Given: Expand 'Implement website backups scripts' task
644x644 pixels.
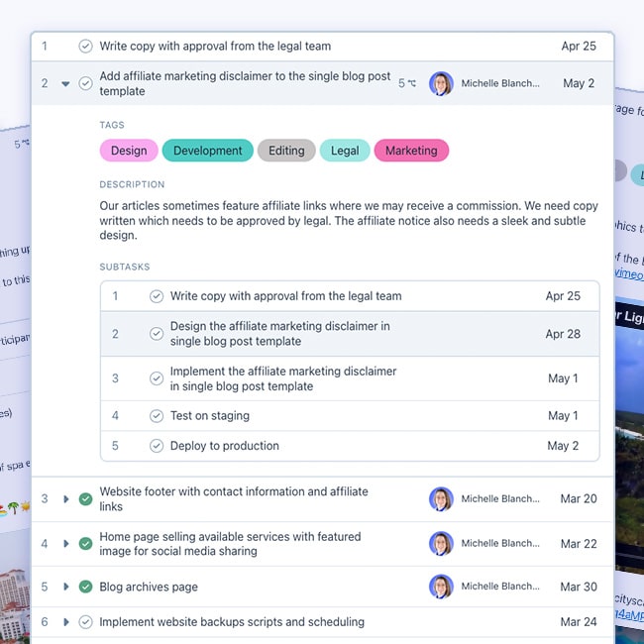Looking at the screenshot, I should click(x=65, y=622).
